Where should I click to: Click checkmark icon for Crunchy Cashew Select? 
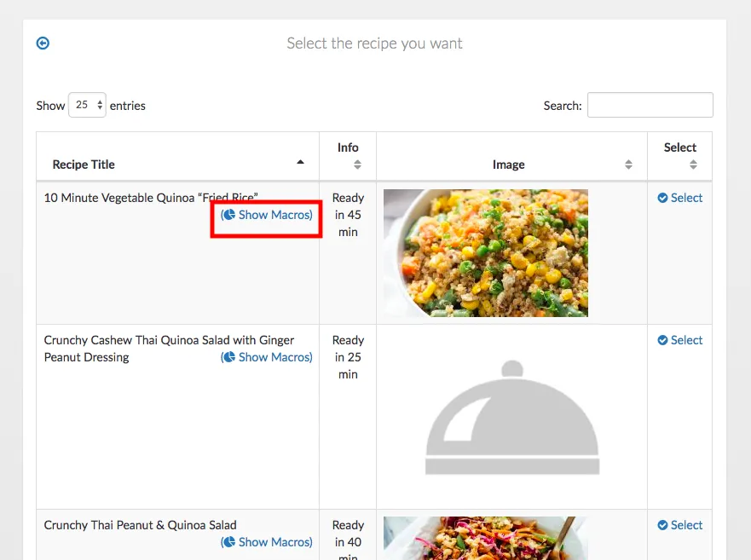tap(662, 340)
